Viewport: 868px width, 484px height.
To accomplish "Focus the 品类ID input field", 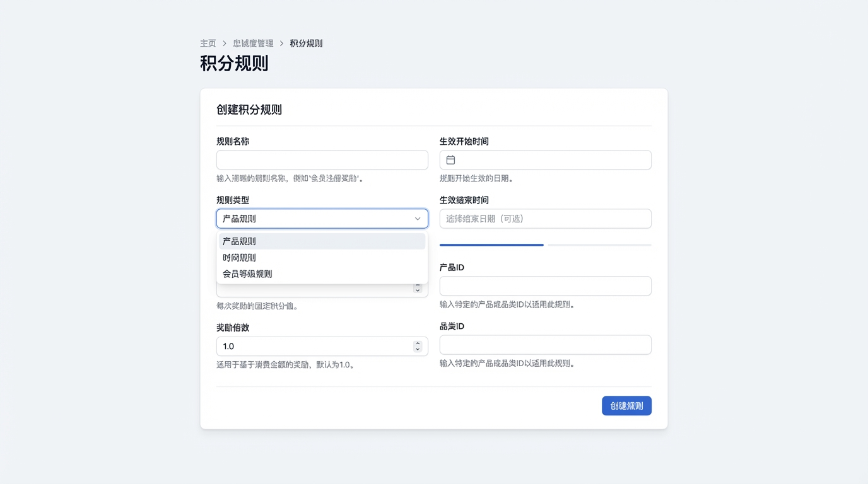I will [x=545, y=345].
